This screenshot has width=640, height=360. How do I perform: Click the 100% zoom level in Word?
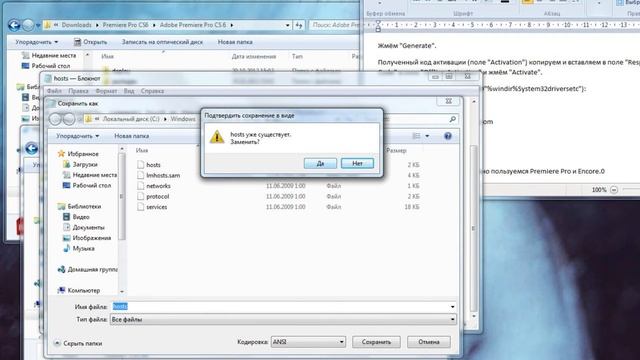[x=599, y=190]
